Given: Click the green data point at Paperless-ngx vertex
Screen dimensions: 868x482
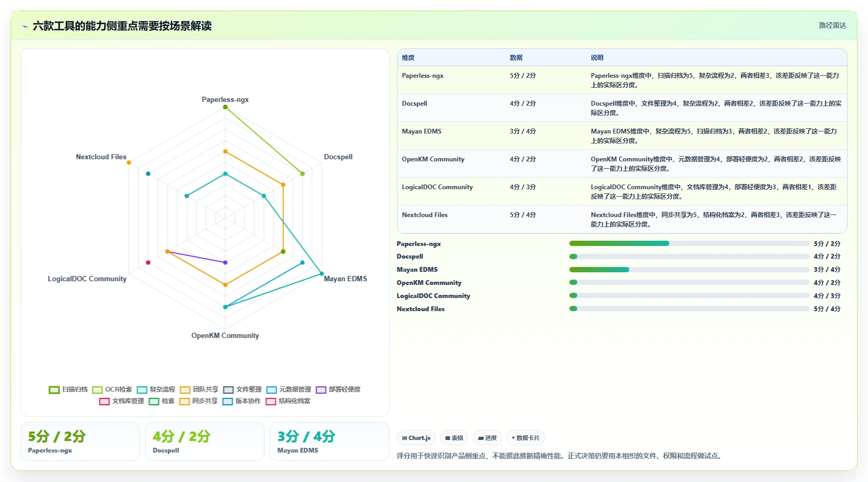Looking at the screenshot, I should tap(226, 107).
